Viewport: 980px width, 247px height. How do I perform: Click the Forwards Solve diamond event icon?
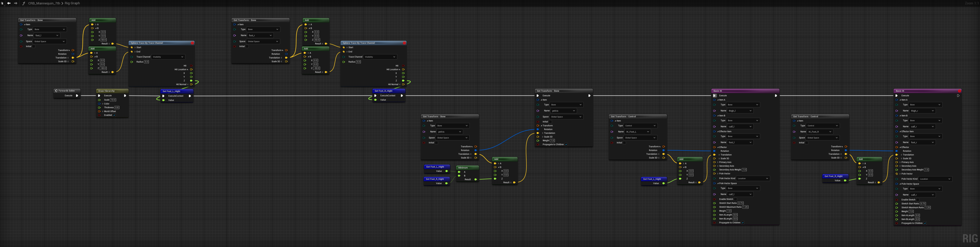click(56, 91)
